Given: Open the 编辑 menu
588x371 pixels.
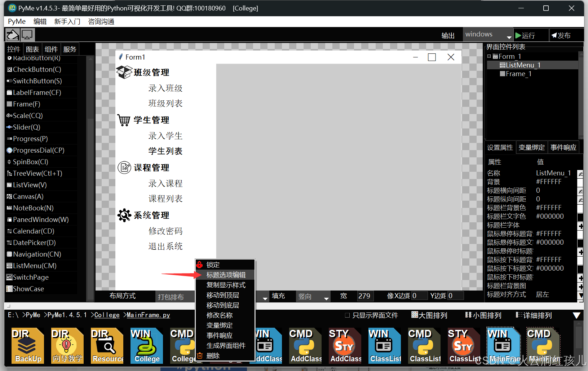Looking at the screenshot, I should point(40,21).
